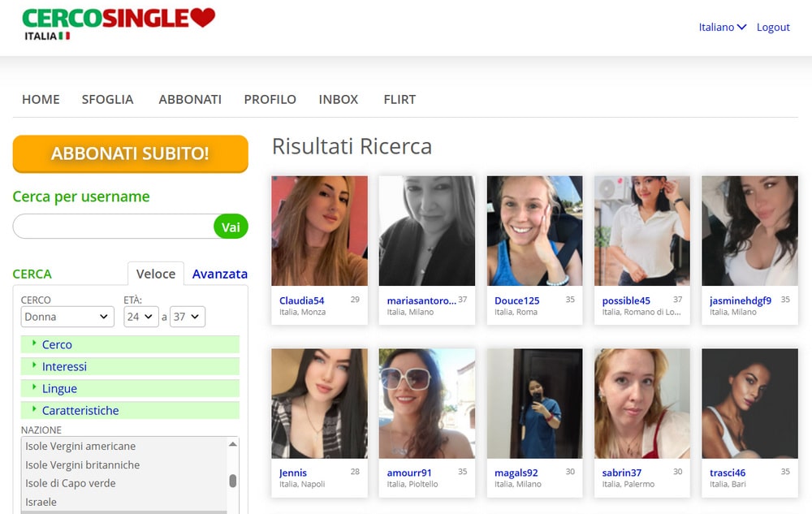Click the Douce125 username link
The image size is (812, 514).
point(516,300)
